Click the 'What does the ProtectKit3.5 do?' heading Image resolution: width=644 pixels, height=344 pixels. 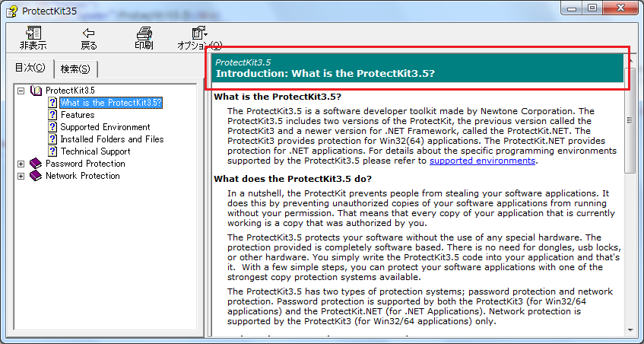293,179
